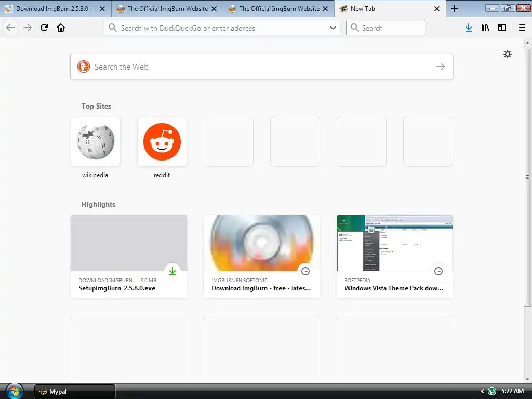532x399 pixels.
Task: Close the New Tab tab
Action: [x=437, y=9]
